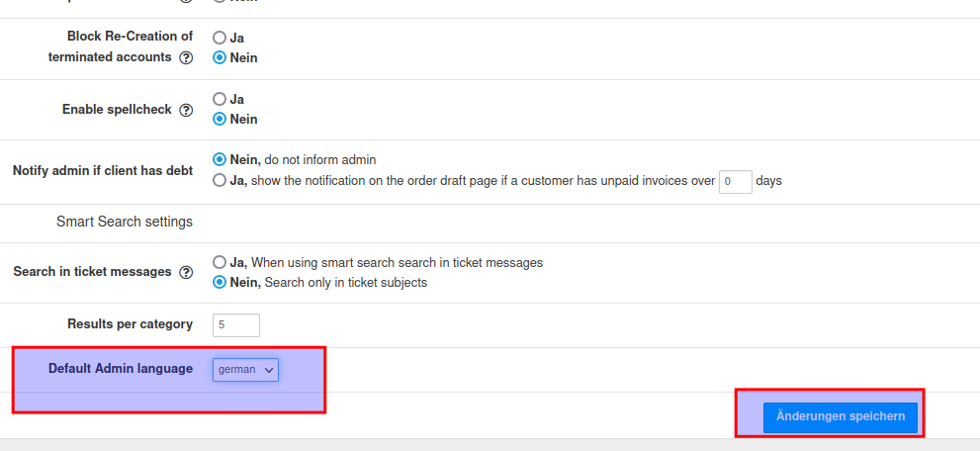Select Ja for Block Re-Creation of accounts

pyautogui.click(x=220, y=38)
